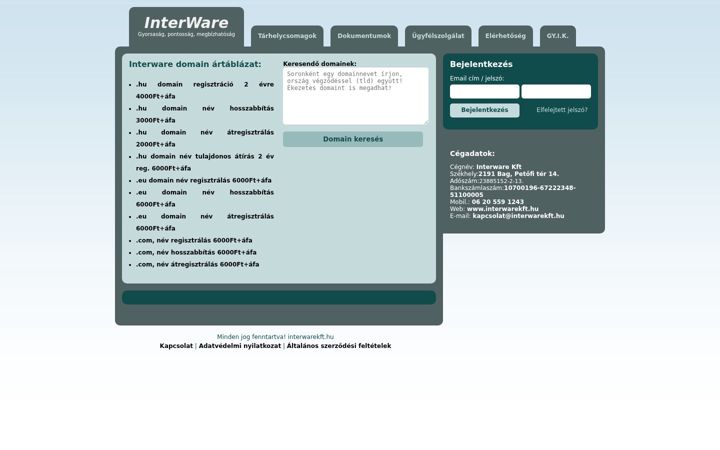This screenshot has width=720, height=450.
Task: Focus the password (jelszó) login field
Action: [x=556, y=91]
